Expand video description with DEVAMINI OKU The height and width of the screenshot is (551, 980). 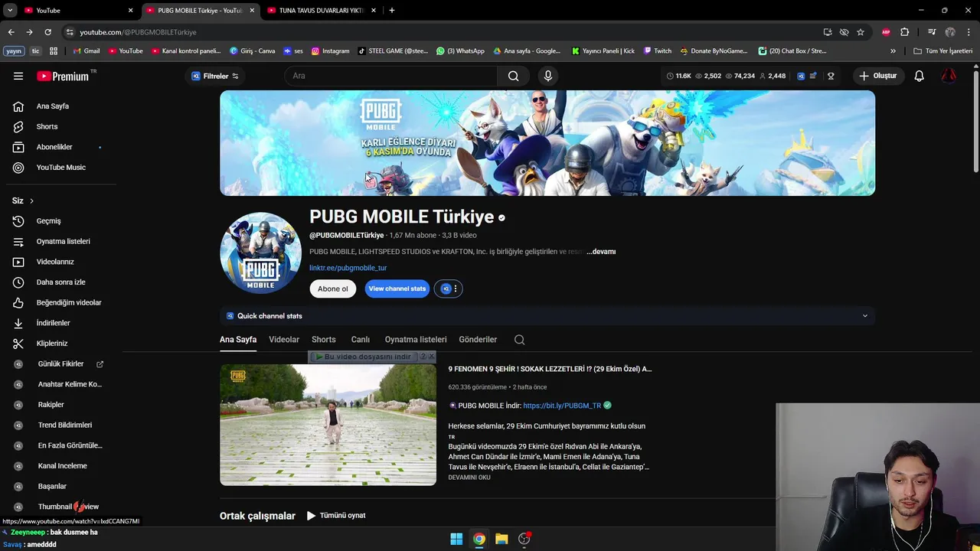pos(469,478)
